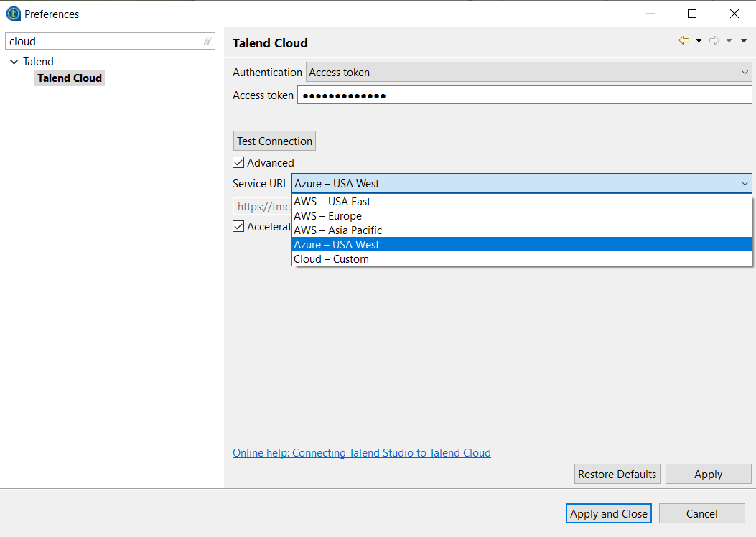Collapse the Talend tree node
The image size is (756, 537).
pos(14,62)
